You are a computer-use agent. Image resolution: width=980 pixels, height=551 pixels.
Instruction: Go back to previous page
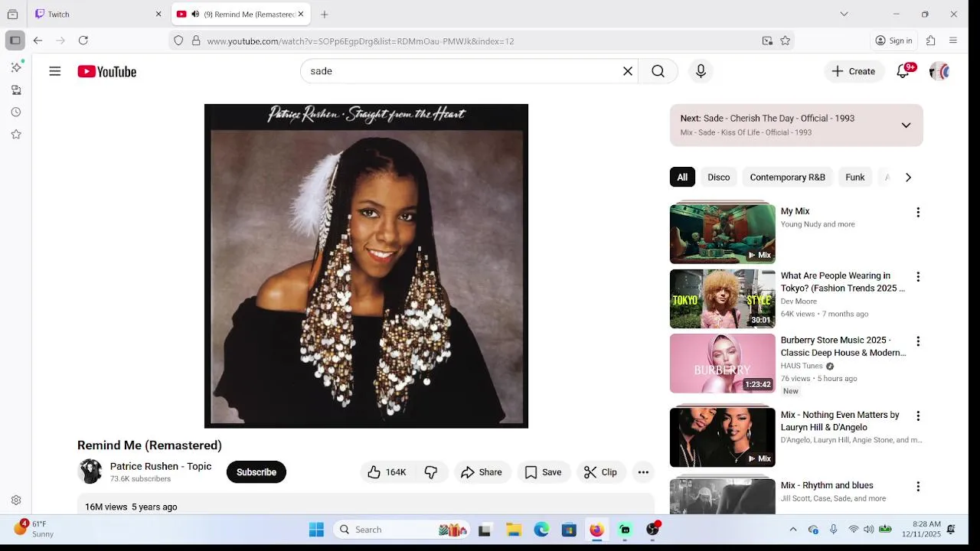pyautogui.click(x=38, y=41)
